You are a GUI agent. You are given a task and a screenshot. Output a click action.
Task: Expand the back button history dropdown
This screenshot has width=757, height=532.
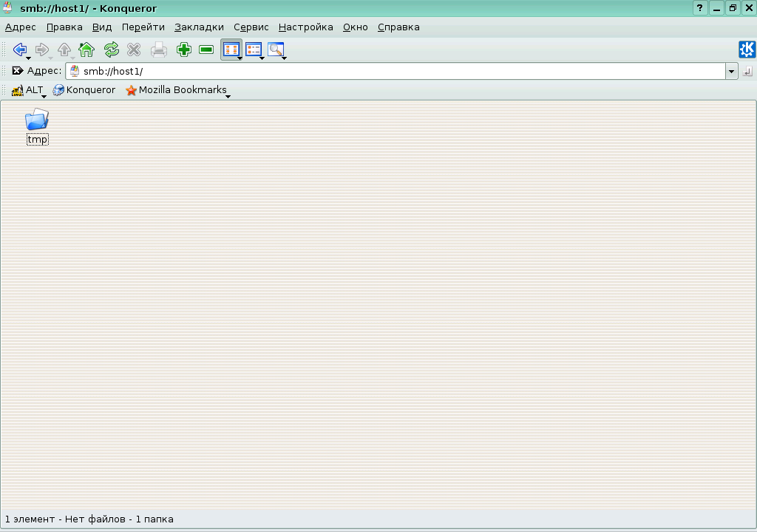pos(29,55)
